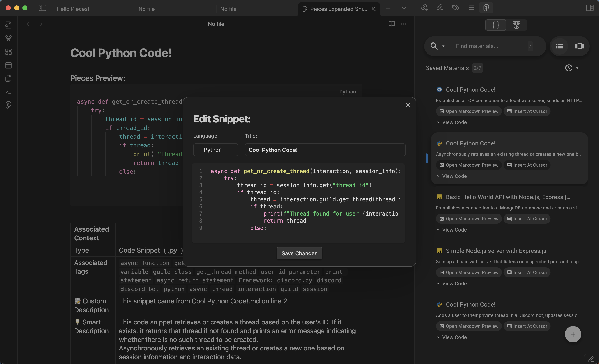The height and width of the screenshot is (364, 599).
Task: Open the daily note calendar icon
Action: coord(9,65)
